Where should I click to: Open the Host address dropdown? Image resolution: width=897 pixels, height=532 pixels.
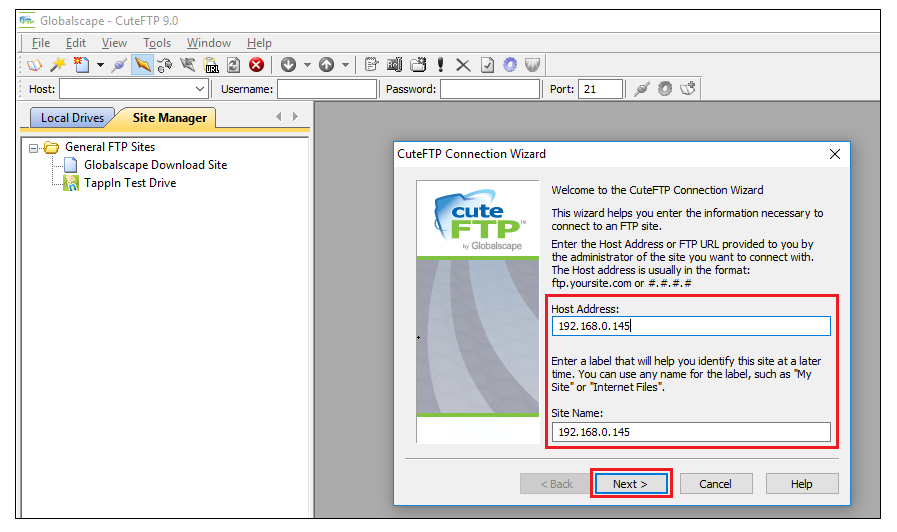click(199, 89)
